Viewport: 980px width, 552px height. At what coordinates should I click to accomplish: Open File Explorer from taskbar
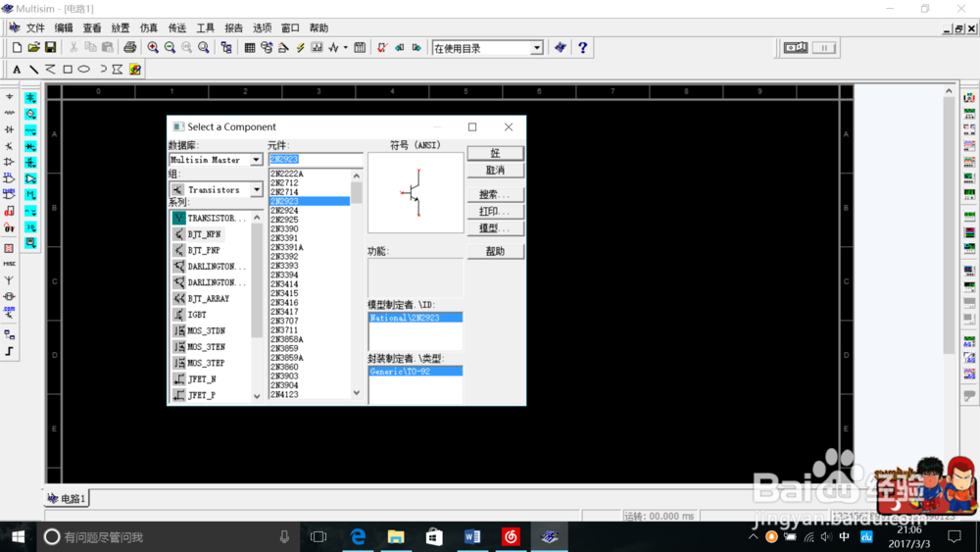click(x=396, y=536)
